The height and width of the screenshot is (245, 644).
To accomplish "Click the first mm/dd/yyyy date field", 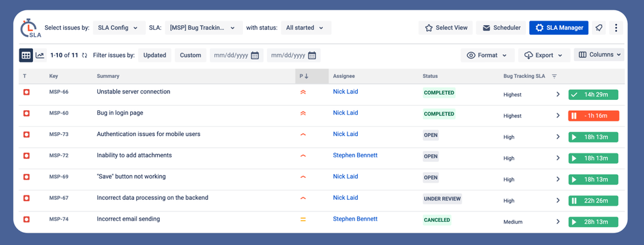I will tap(237, 55).
